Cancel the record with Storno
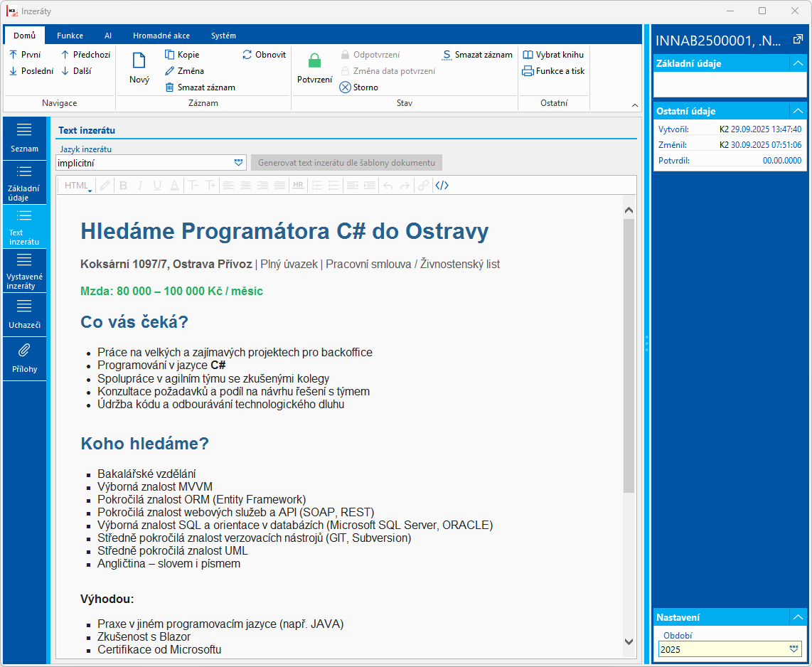This screenshot has height=667, width=812. pos(359,87)
